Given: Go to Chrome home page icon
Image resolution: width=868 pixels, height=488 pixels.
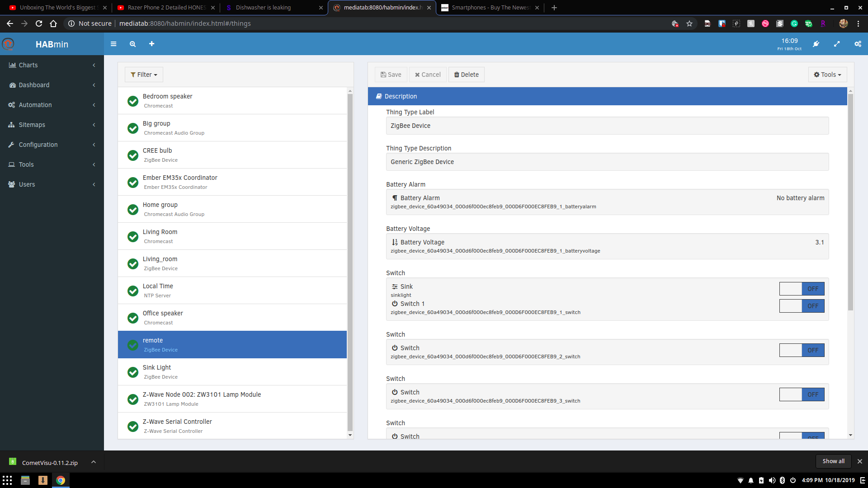Looking at the screenshot, I should [x=53, y=23].
